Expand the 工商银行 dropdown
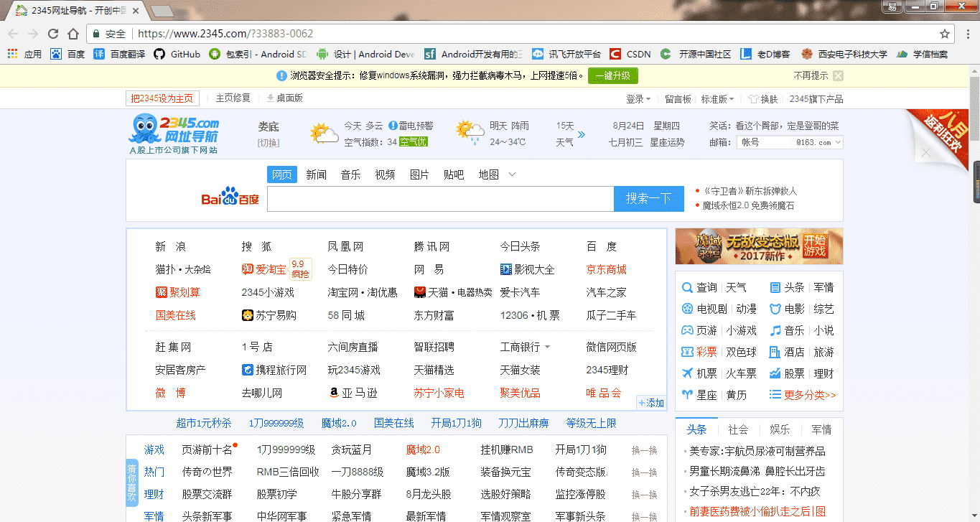This screenshot has width=980, height=522. [x=546, y=346]
